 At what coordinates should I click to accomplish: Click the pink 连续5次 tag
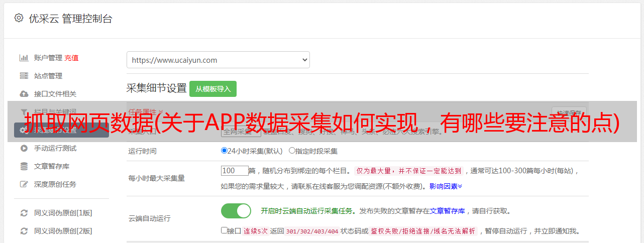(x=255, y=231)
